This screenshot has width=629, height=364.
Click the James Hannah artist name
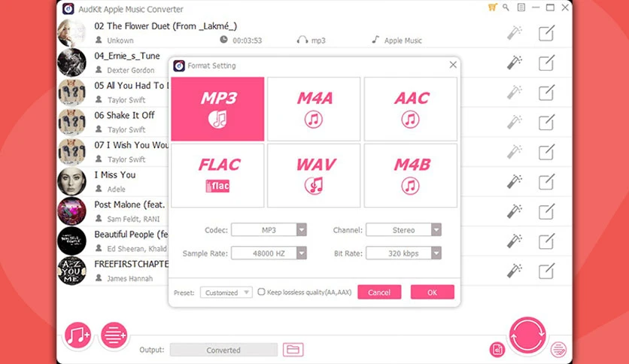pos(130,278)
